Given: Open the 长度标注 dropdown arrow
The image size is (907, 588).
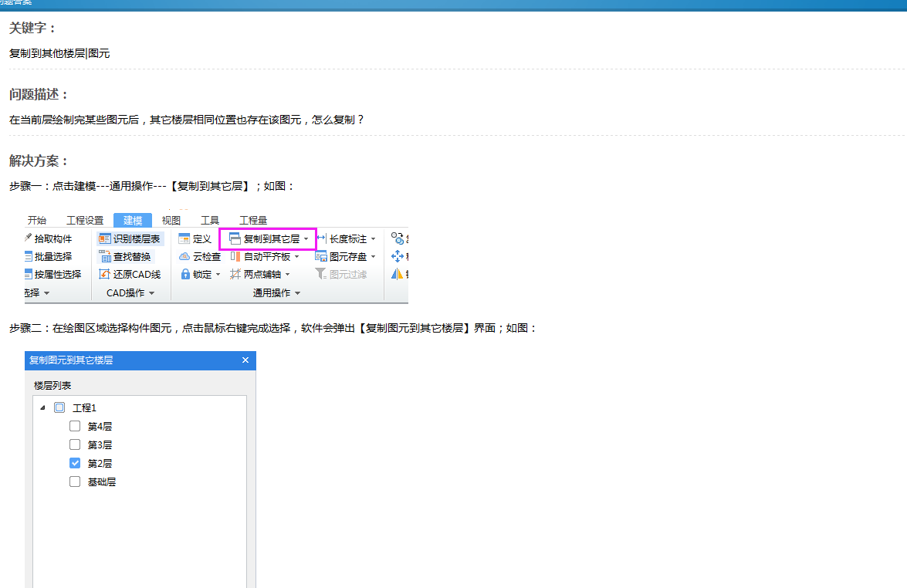Looking at the screenshot, I should click(373, 238).
